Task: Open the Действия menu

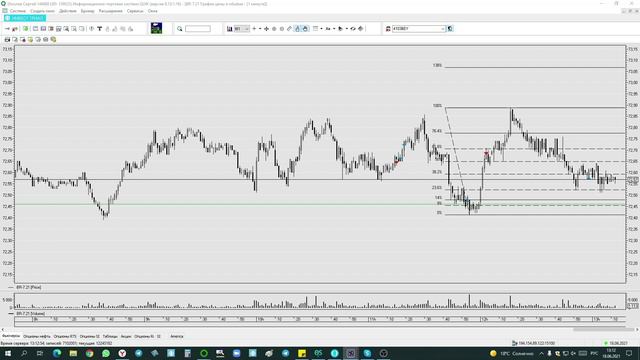Action: (x=68, y=11)
